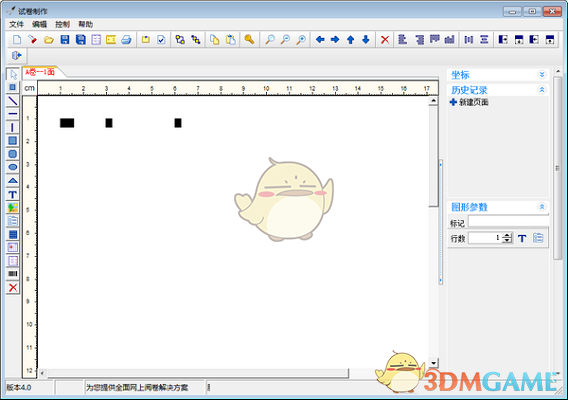Collapse the 历史记录 panel
The image size is (568, 400).
(542, 89)
